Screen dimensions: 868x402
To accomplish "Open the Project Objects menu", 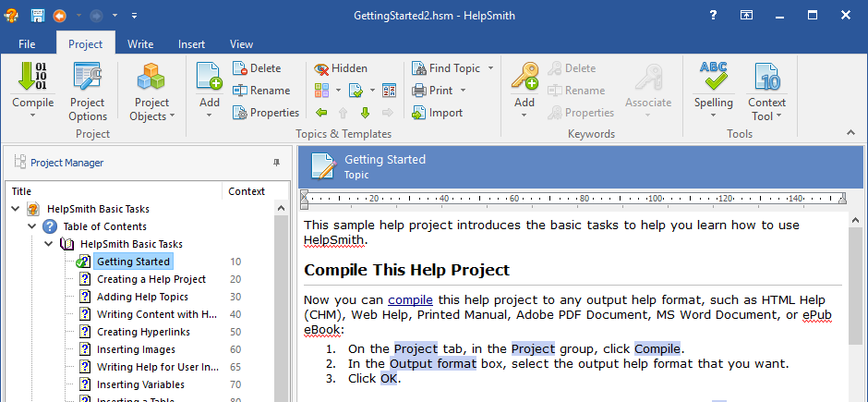I will pos(151,91).
